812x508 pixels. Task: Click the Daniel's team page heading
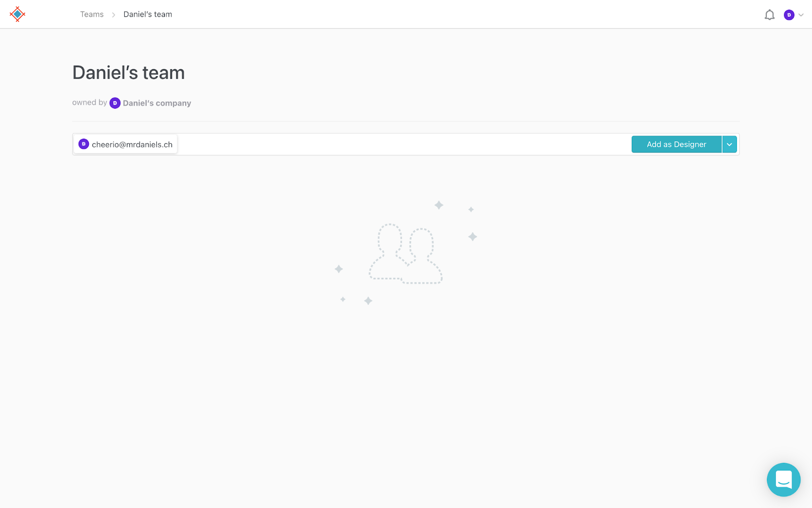pos(128,73)
